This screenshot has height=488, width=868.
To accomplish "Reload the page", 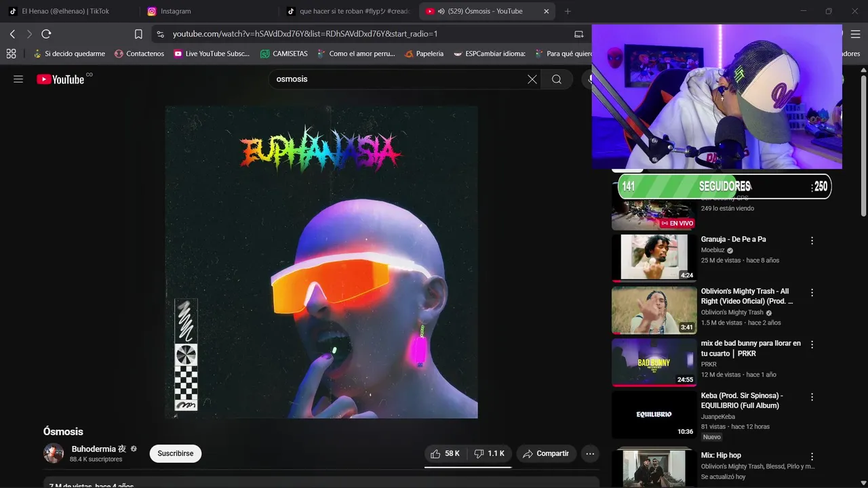I will (x=46, y=34).
